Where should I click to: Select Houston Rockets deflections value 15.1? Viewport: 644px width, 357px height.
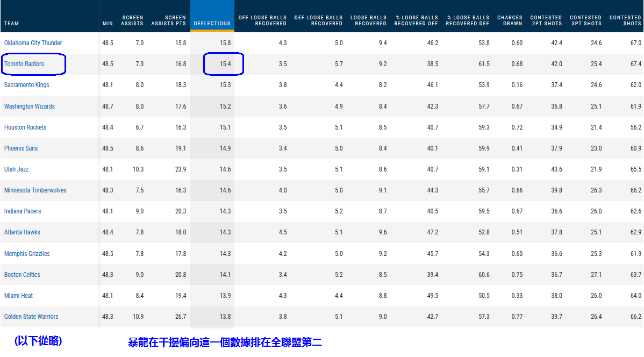[225, 127]
